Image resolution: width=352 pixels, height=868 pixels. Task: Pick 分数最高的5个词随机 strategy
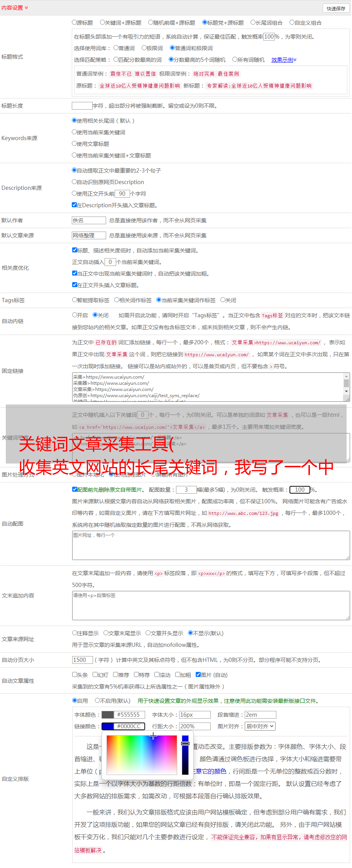tap(171, 59)
